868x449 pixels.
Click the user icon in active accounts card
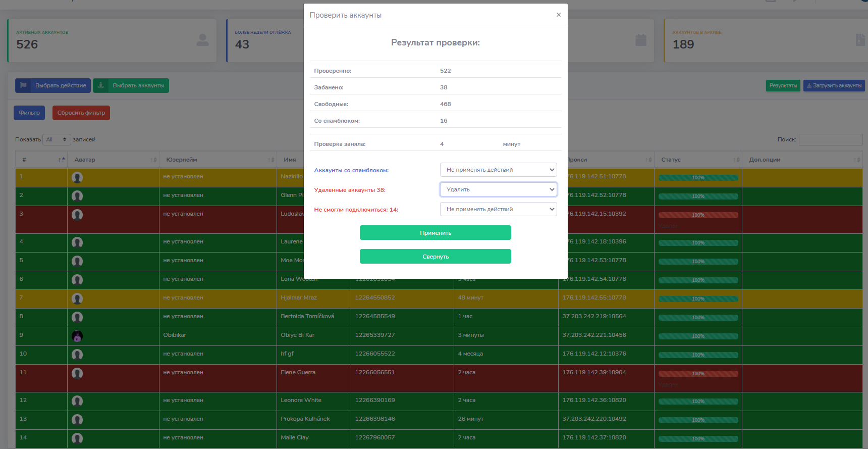[x=202, y=40]
